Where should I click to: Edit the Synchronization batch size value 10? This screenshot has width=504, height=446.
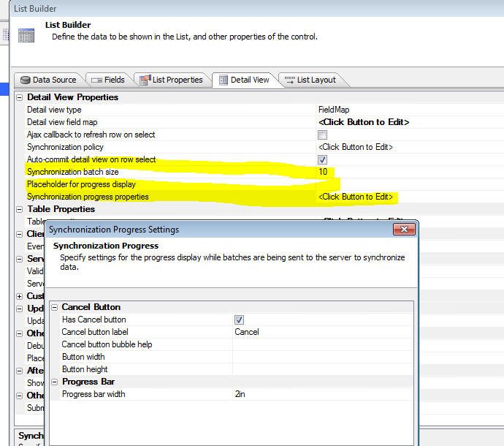pos(323,172)
